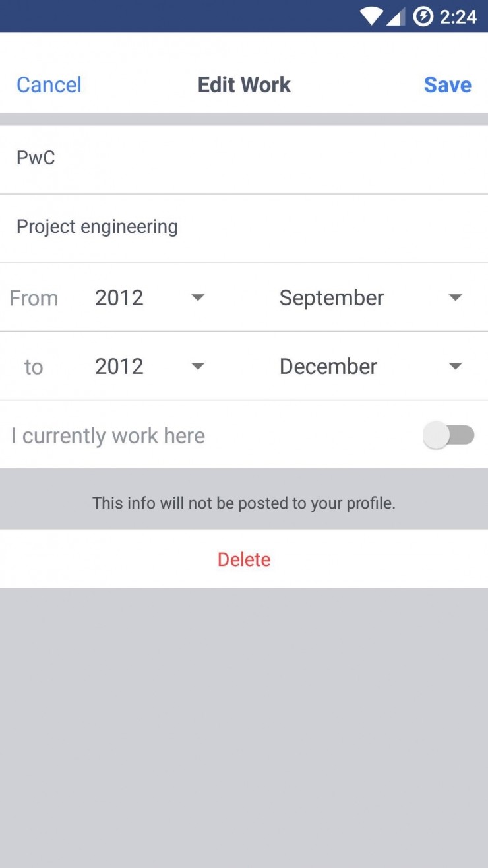
Task: Tap the clock showing 2:24
Action: pyautogui.click(x=458, y=16)
